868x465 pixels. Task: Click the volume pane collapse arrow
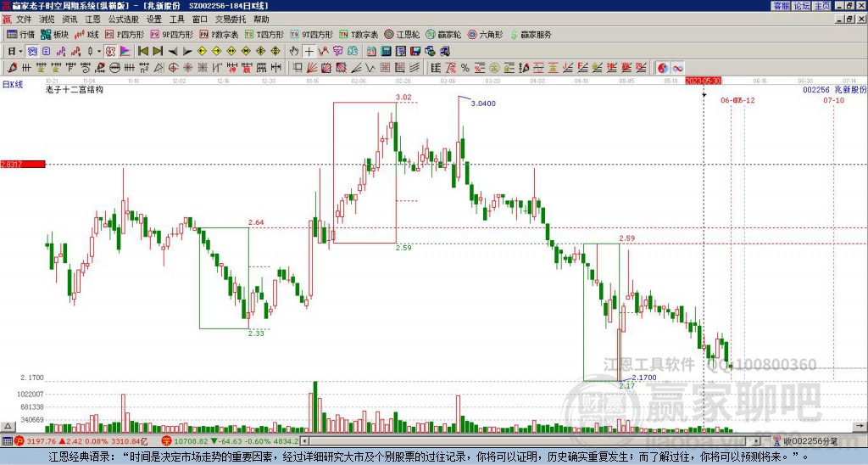[8, 426]
